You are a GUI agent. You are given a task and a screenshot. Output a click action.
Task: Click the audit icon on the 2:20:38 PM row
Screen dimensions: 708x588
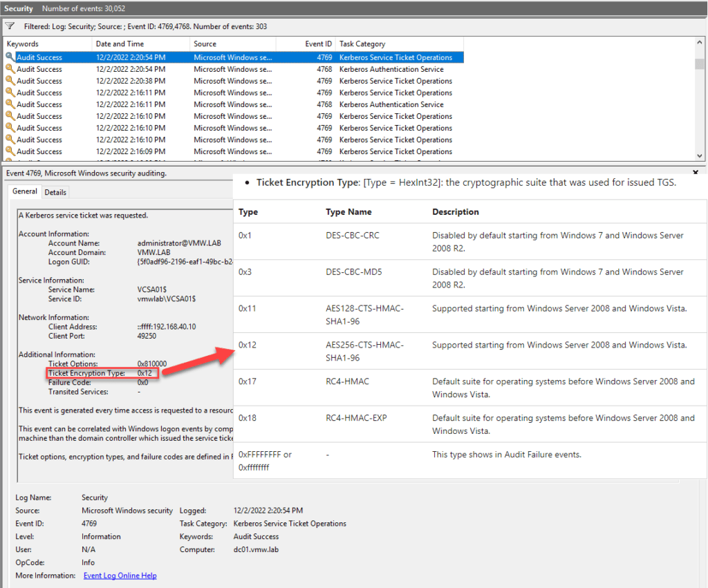pyautogui.click(x=10, y=80)
